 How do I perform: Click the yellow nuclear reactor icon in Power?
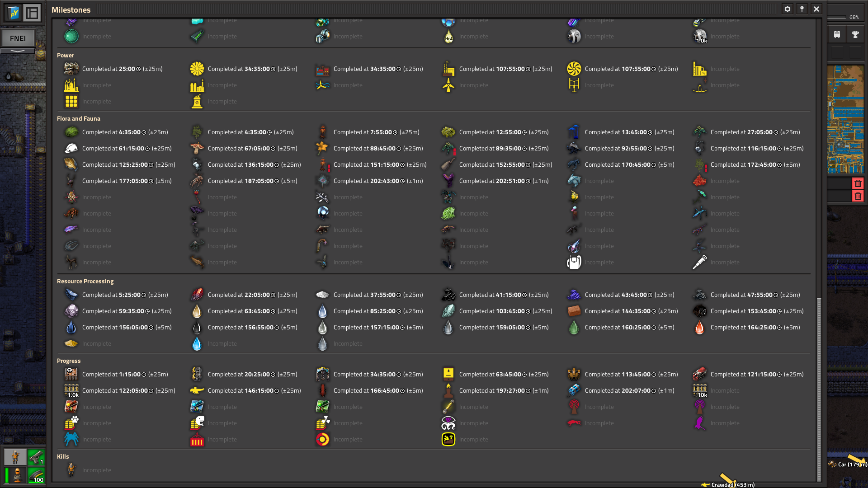click(197, 101)
